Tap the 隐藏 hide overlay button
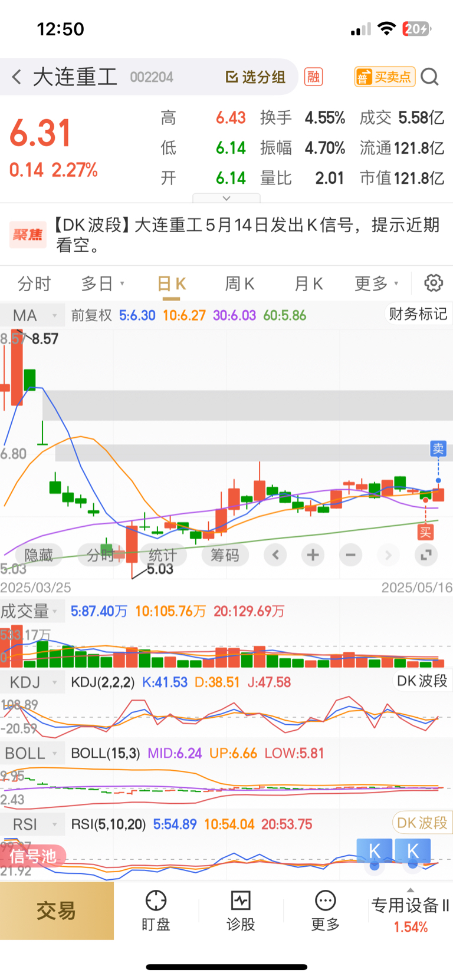 click(x=38, y=555)
